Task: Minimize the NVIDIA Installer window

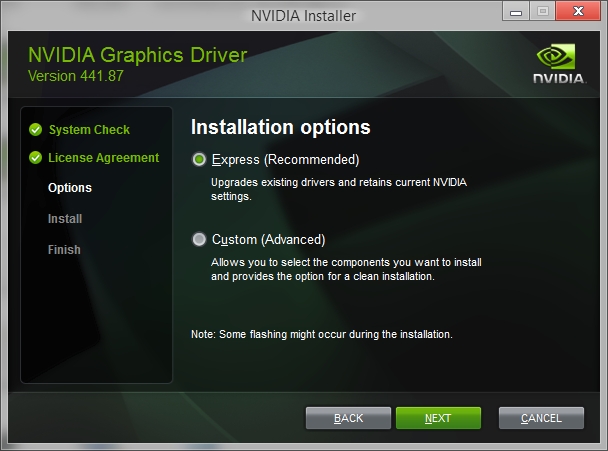Action: pyautogui.click(x=516, y=11)
